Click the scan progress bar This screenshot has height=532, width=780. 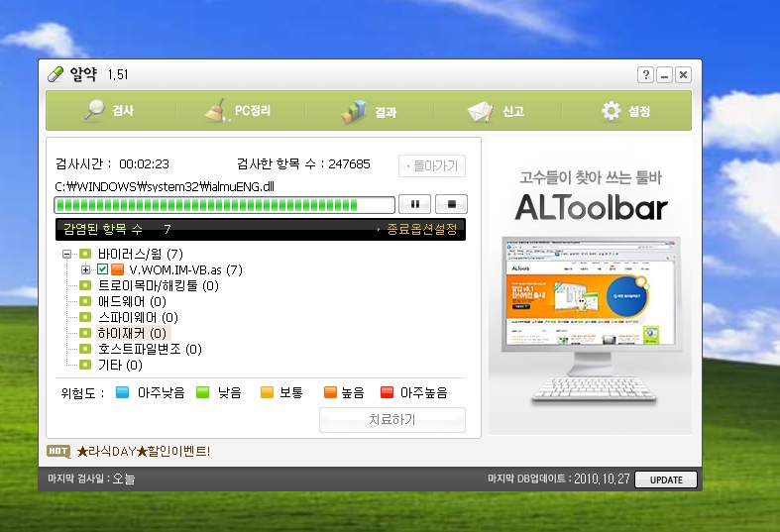pos(224,205)
